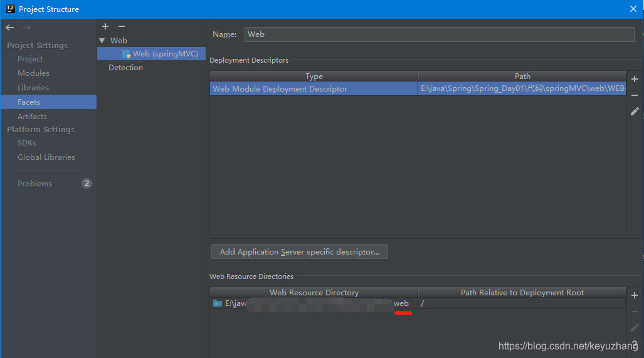Viewport: 644px width, 358px height.
Task: Click the Path Relative to Deployment Root header
Action: coord(522,293)
